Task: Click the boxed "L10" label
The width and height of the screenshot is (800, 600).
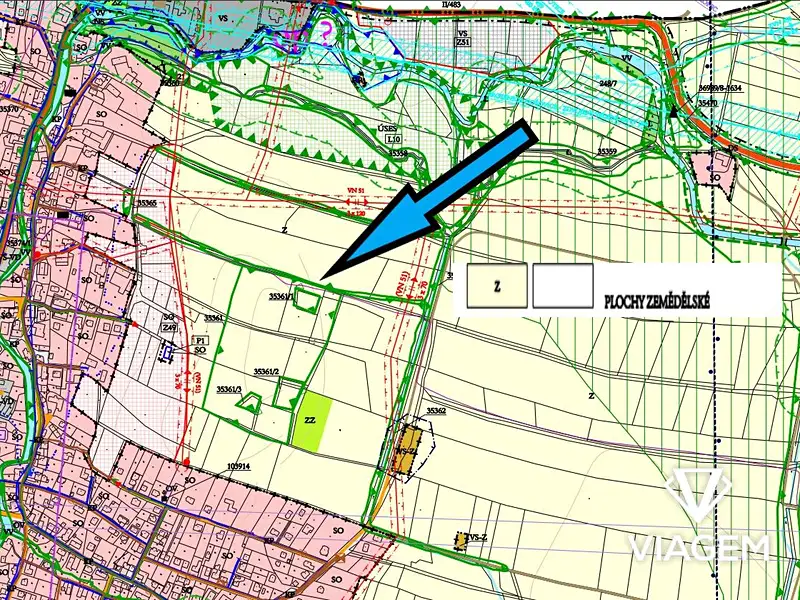Action: point(394,139)
